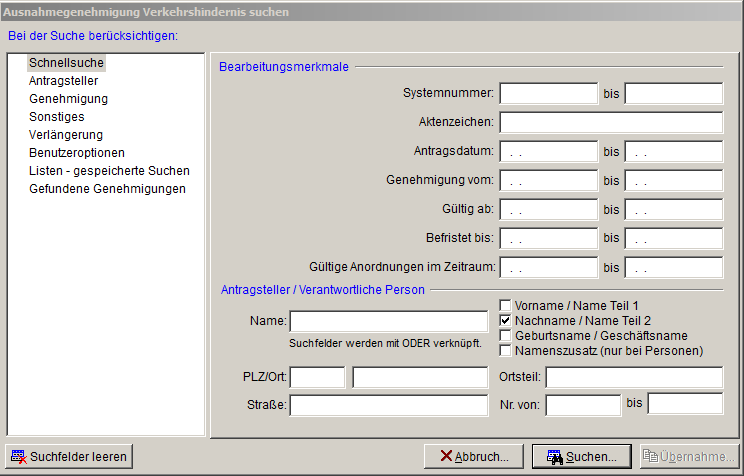Click into the Aktenzeichen text field
Image resolution: width=744 pixels, height=476 pixels.
[x=610, y=123]
